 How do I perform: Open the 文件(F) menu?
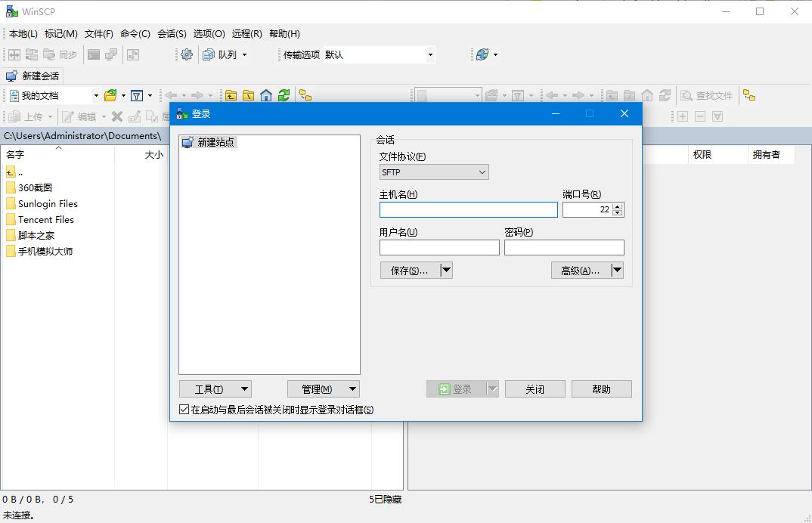[99, 34]
